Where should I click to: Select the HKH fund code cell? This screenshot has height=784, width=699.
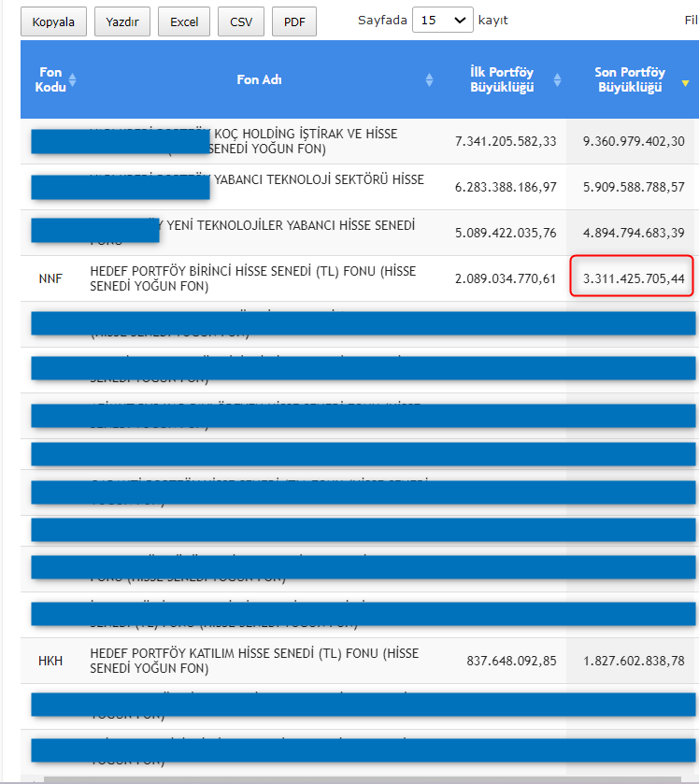(x=50, y=661)
